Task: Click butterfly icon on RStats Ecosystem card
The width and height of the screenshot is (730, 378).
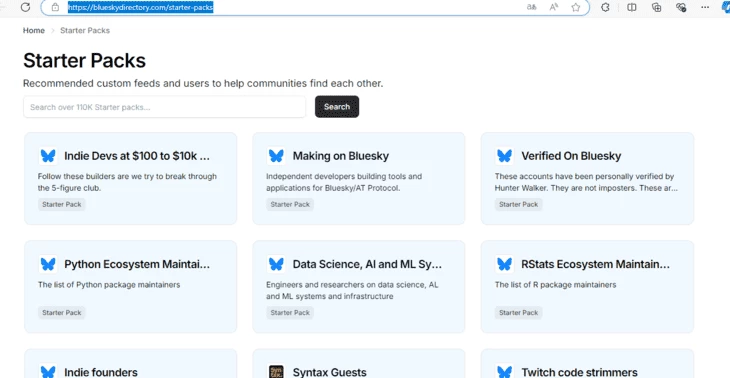Action: pyautogui.click(x=504, y=264)
